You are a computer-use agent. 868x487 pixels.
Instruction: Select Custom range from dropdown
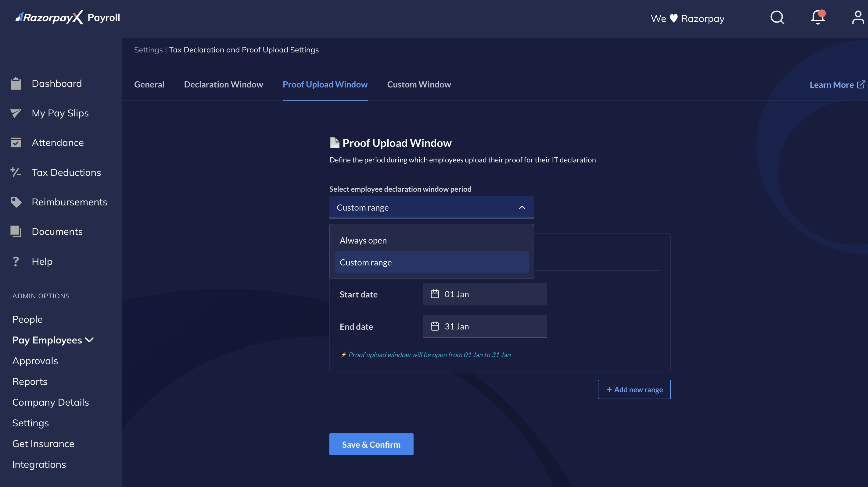(x=365, y=262)
